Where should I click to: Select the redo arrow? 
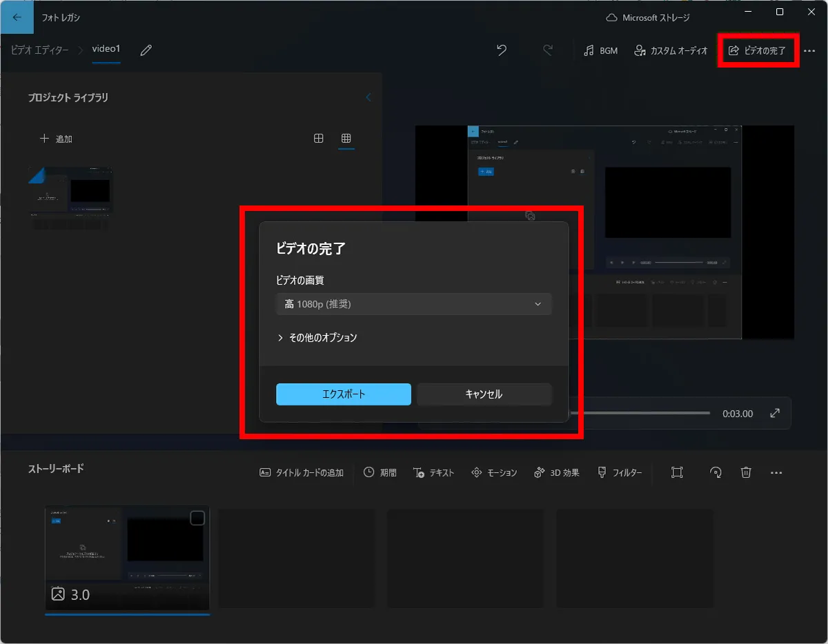[x=547, y=50]
